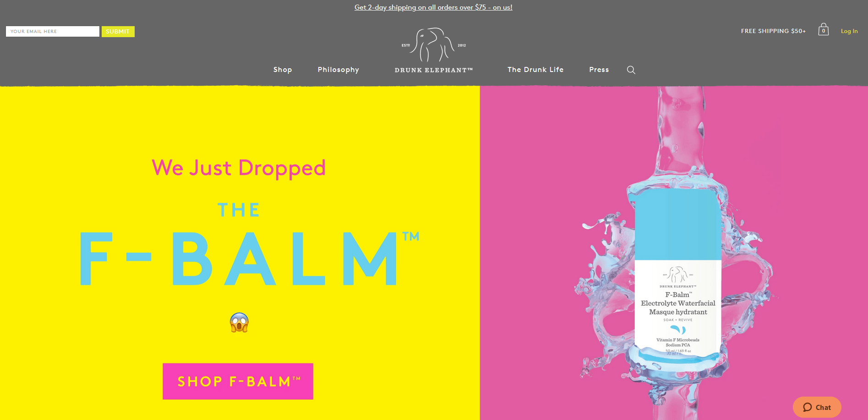Focus the Your Email Here field
This screenshot has width=868, height=420.
[x=53, y=32]
